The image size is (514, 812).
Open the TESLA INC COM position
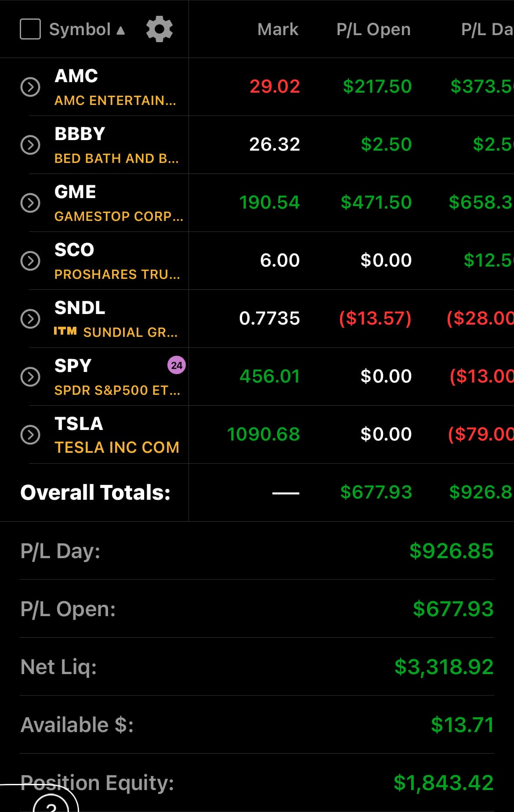coord(117,447)
